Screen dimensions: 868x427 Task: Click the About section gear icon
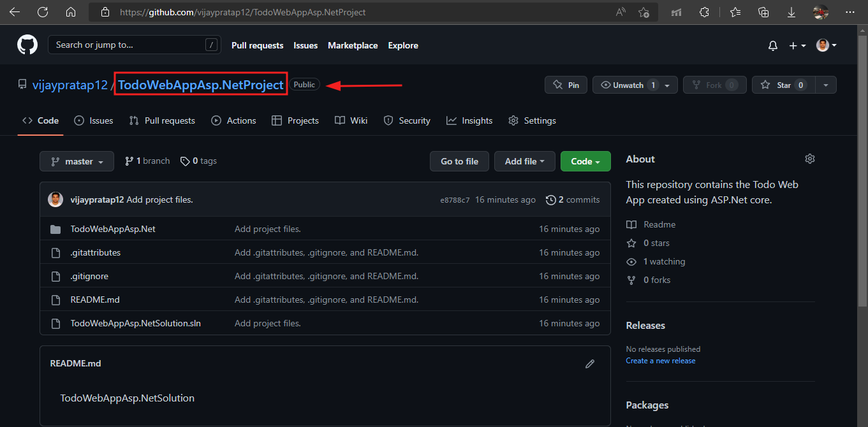tap(809, 158)
